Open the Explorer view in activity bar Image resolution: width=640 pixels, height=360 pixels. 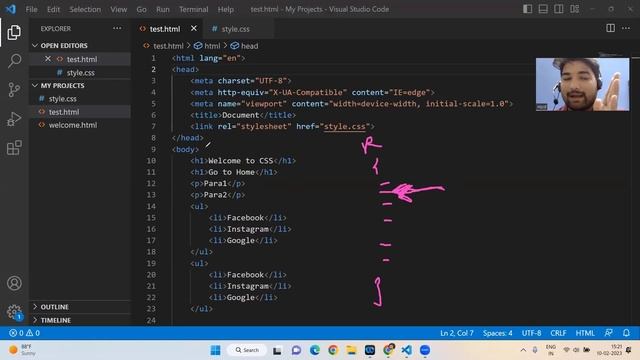(x=14, y=32)
